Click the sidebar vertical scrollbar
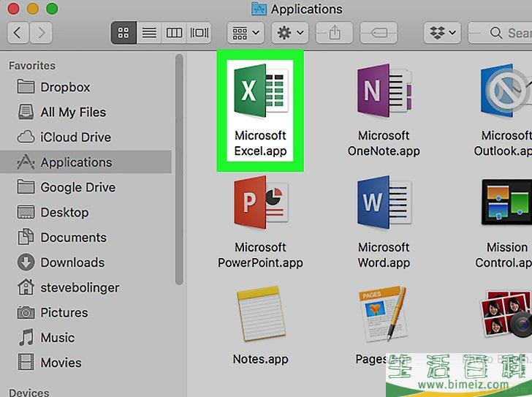This screenshot has height=397, width=532. pos(179,170)
